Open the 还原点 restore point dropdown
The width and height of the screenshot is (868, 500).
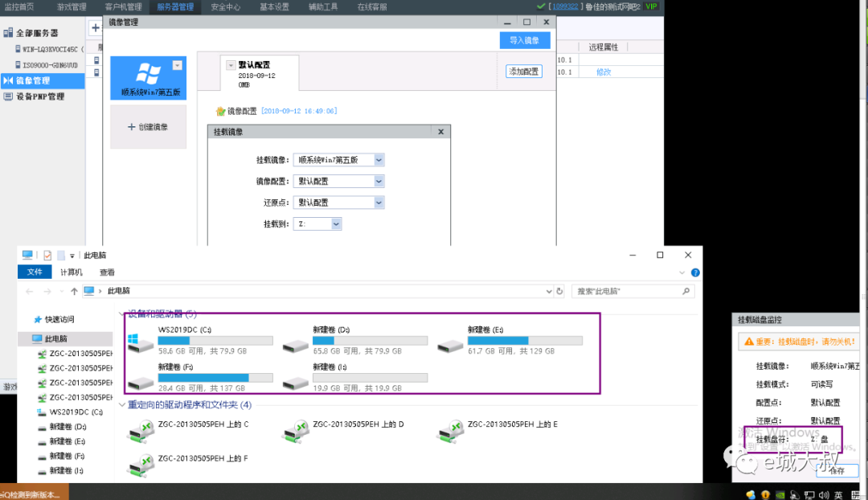[x=379, y=203]
